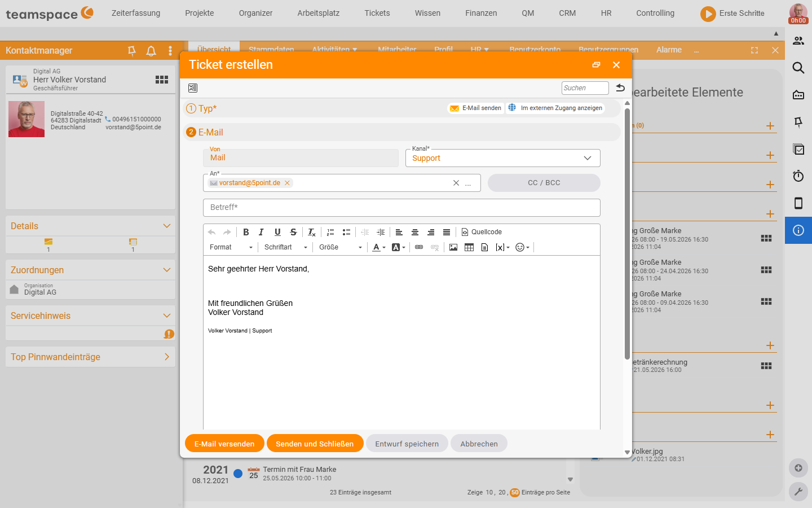
Task: Align text left in editor
Action: pos(399,232)
